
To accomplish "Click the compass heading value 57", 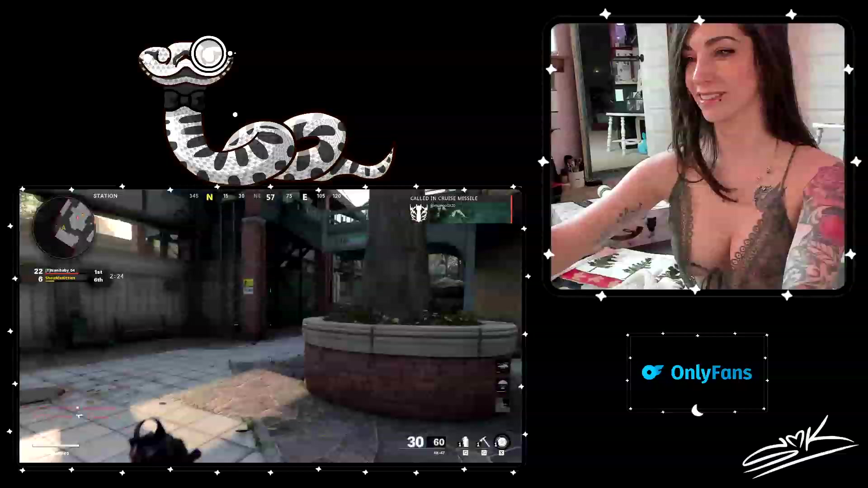I will [x=270, y=197].
